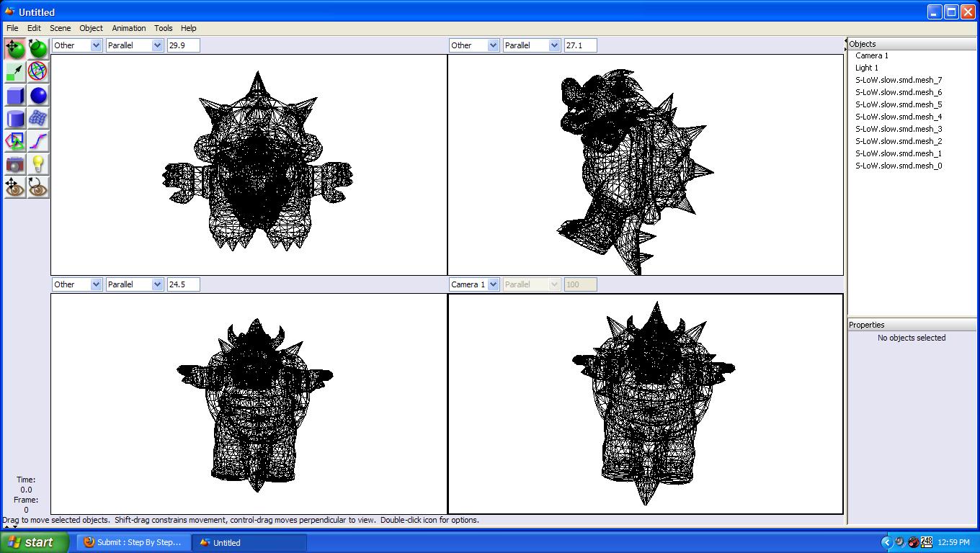Pick the Create Sphere tool
This screenshot has height=553, width=980.
coord(38,95)
